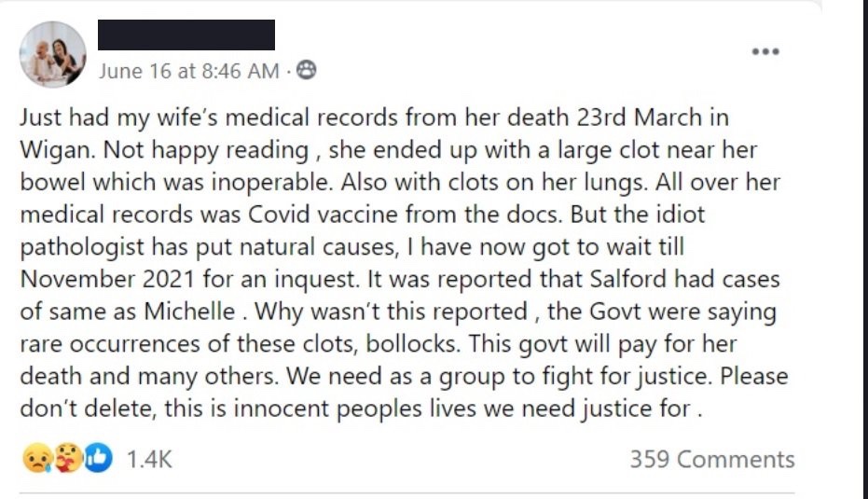Open the 359 Comments link
The image size is (868, 499).
click(711, 459)
